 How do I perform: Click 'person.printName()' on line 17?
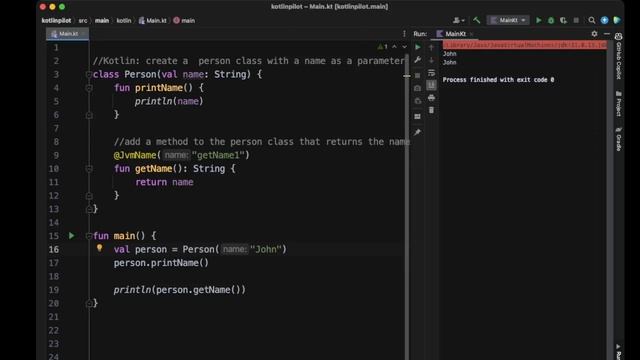(161, 263)
